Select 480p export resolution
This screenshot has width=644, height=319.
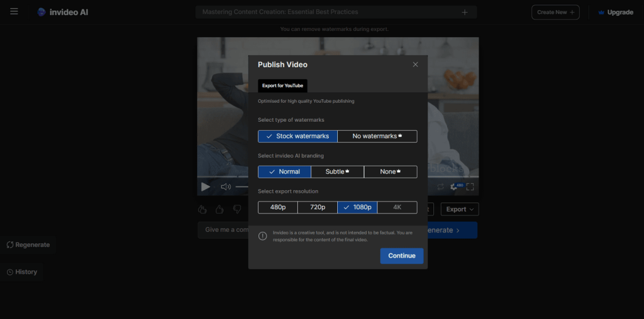(277, 207)
